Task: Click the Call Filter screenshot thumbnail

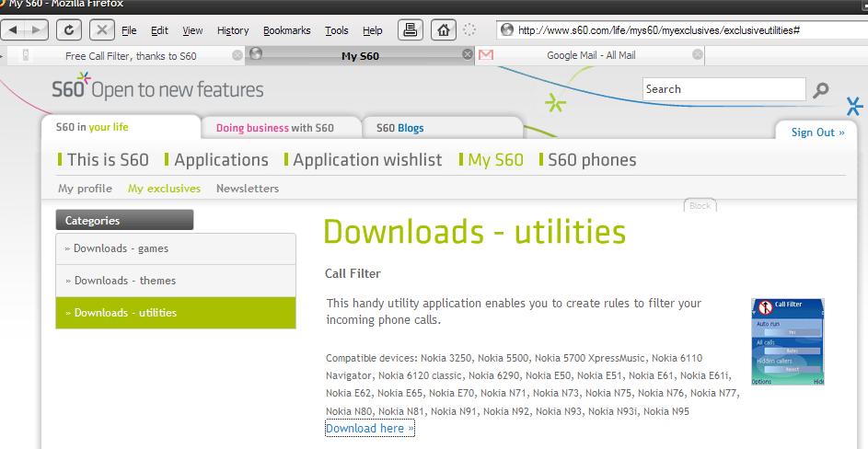Action: 787,340
